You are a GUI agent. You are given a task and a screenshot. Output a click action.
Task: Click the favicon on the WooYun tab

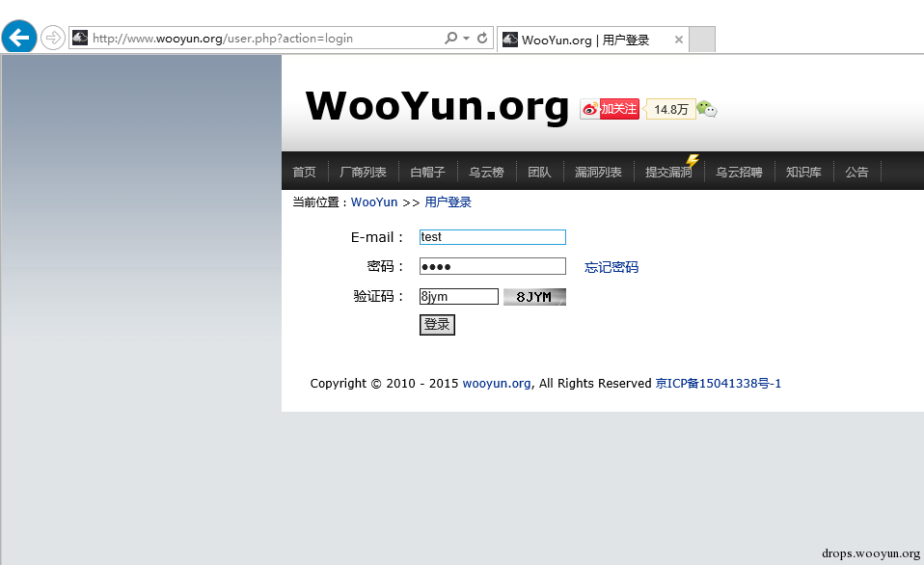tap(510, 40)
